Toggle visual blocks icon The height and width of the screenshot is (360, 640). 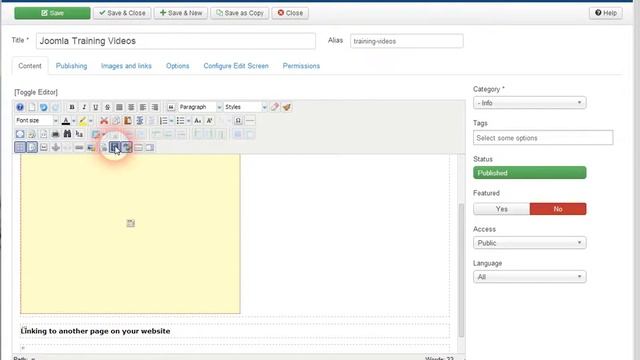32,147
